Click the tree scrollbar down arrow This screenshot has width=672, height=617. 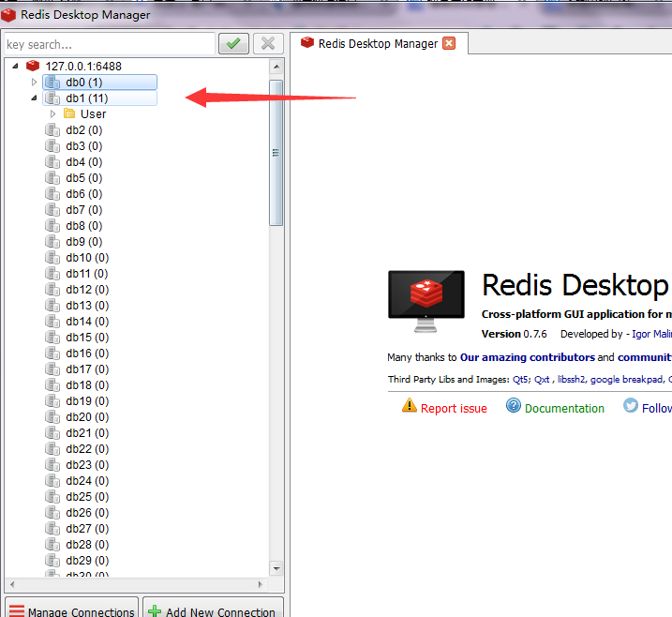[x=276, y=568]
